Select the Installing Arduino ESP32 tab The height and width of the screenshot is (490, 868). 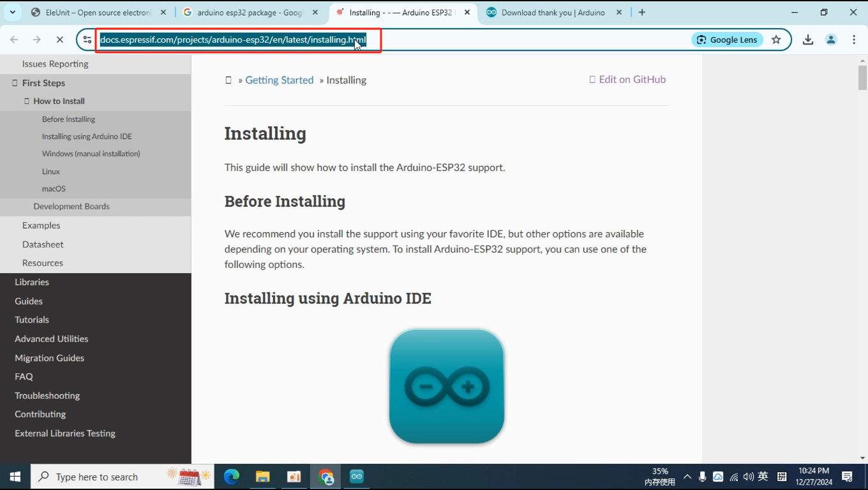coord(403,12)
